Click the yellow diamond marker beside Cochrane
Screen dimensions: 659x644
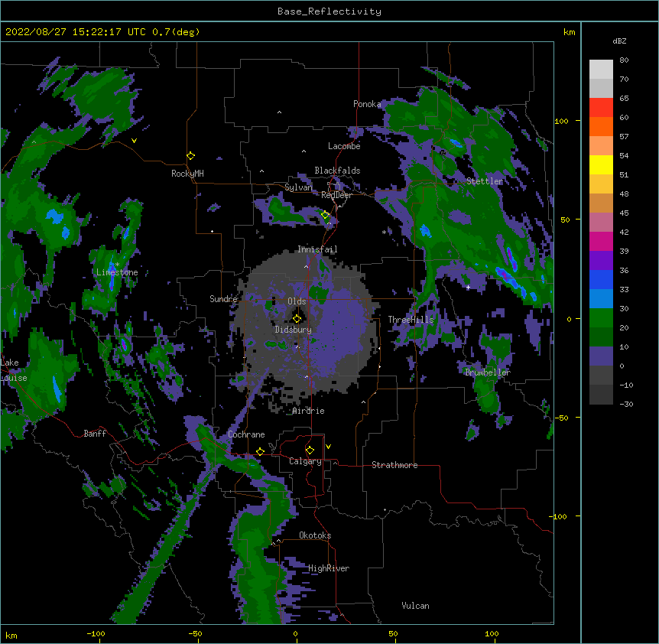[x=260, y=451]
